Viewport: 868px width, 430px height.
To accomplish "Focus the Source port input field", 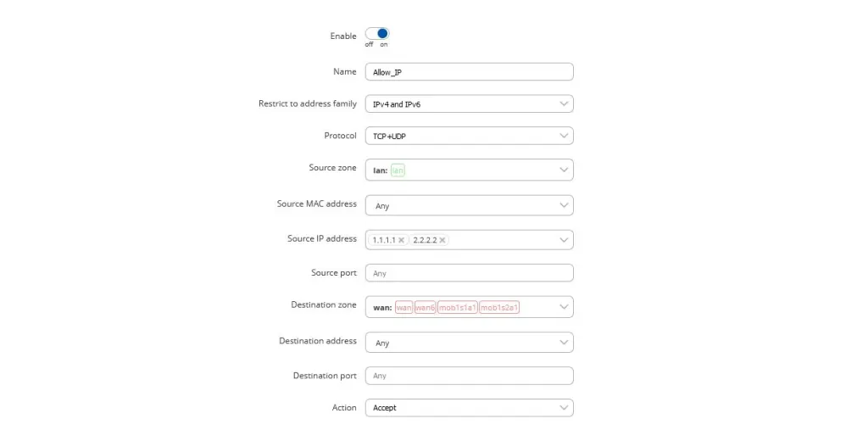I will [469, 272].
